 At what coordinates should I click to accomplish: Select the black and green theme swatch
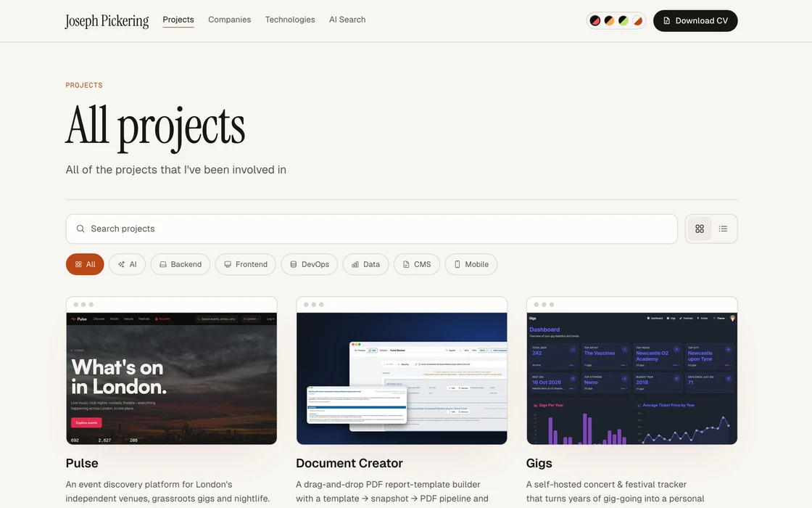pyautogui.click(x=623, y=21)
